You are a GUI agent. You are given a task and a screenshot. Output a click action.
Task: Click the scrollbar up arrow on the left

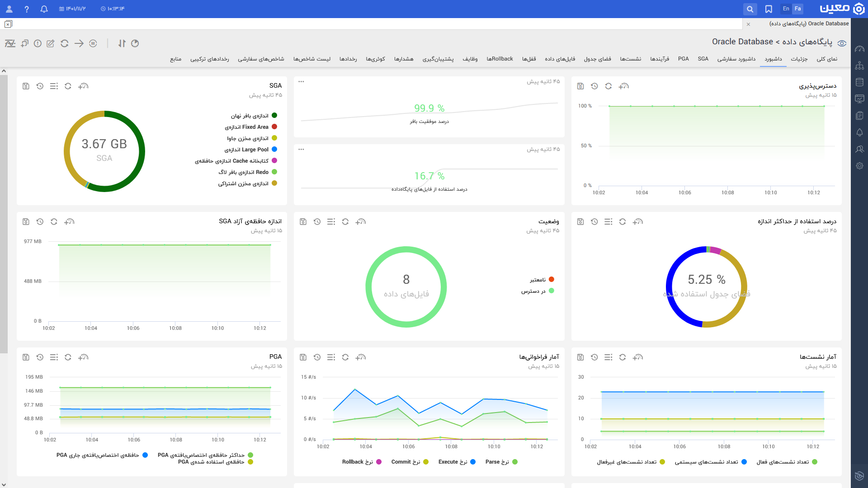point(4,71)
